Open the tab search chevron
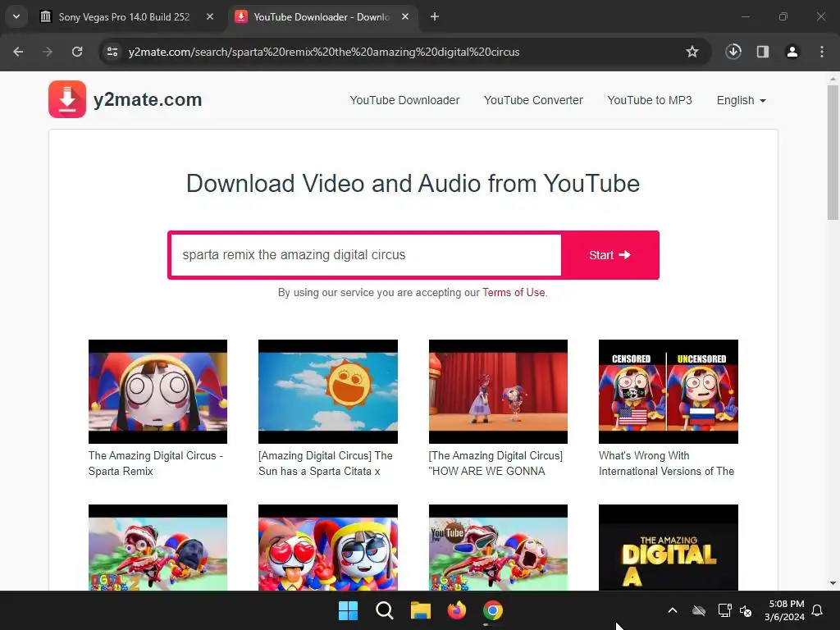The width and height of the screenshot is (840, 630). (16, 16)
